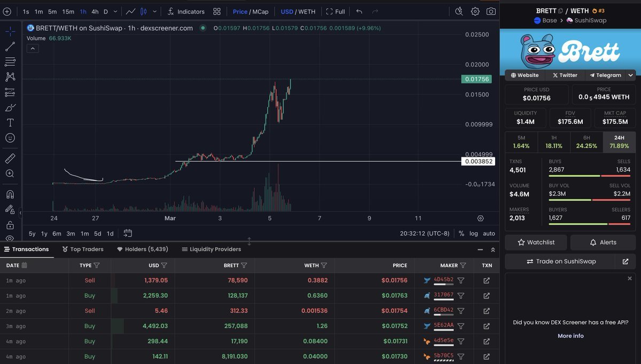Toggle Full screen chart mode
The width and height of the screenshot is (641, 364).
coord(335,11)
